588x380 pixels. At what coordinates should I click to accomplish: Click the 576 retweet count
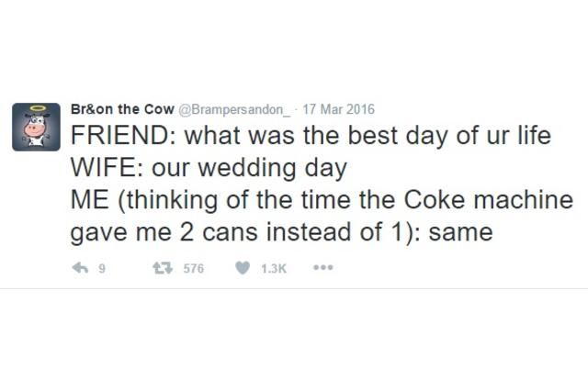(194, 269)
